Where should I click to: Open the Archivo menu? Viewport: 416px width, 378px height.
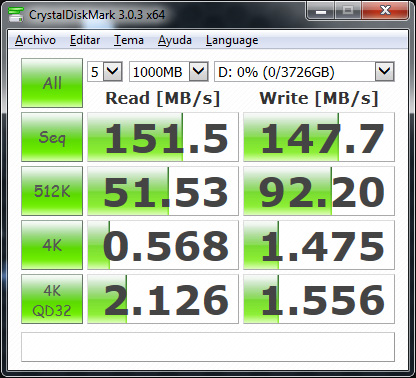[x=35, y=40]
